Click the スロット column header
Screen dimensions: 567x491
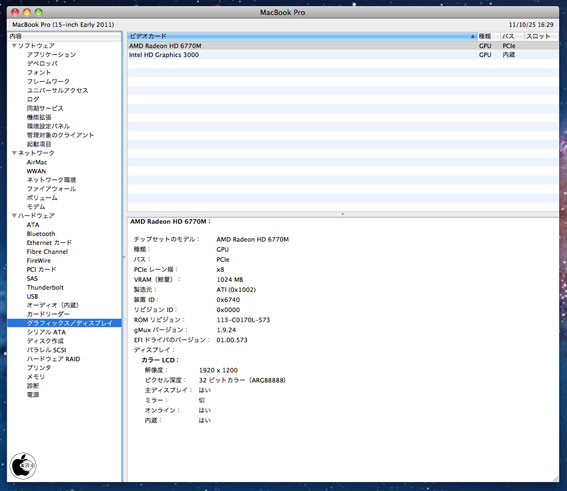coord(541,36)
